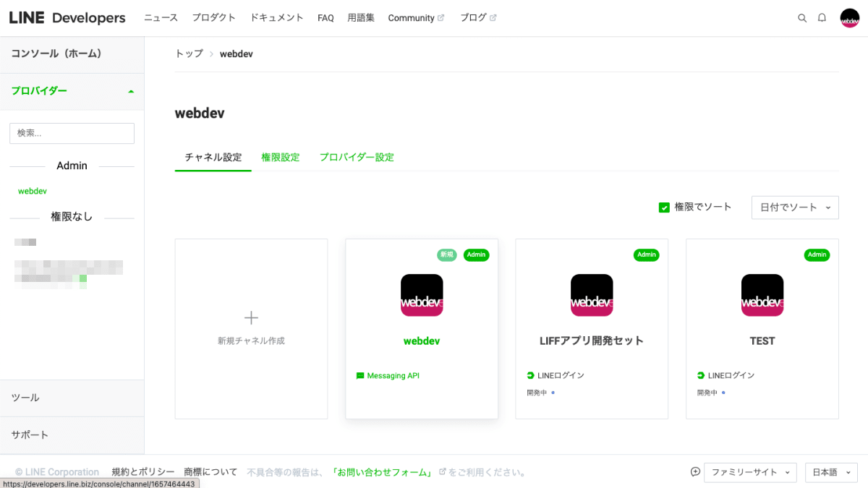Click the 規約とポリシー footer link

point(143,472)
